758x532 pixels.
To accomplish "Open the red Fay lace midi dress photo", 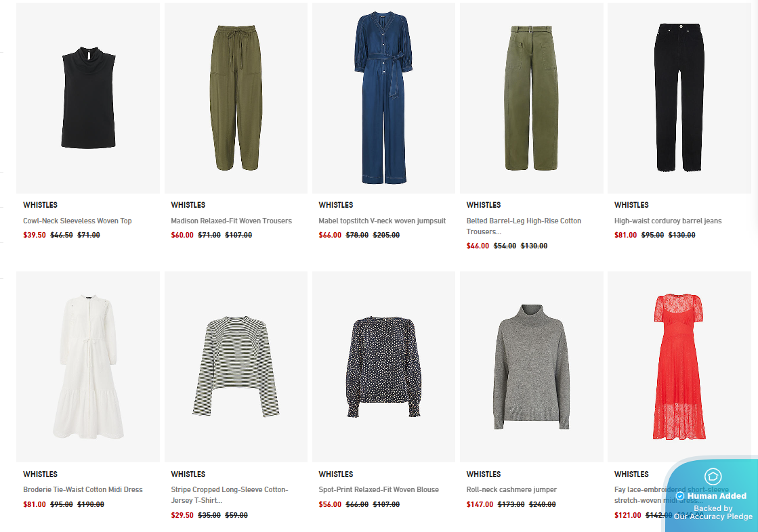I will [x=679, y=367].
